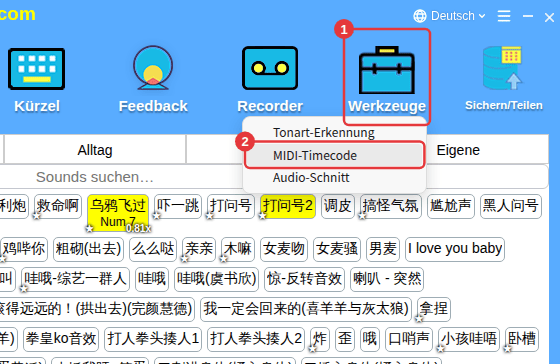Open the Kürzel keyboard icon
Screen dimensions: 560x364
pyautogui.click(x=36, y=69)
